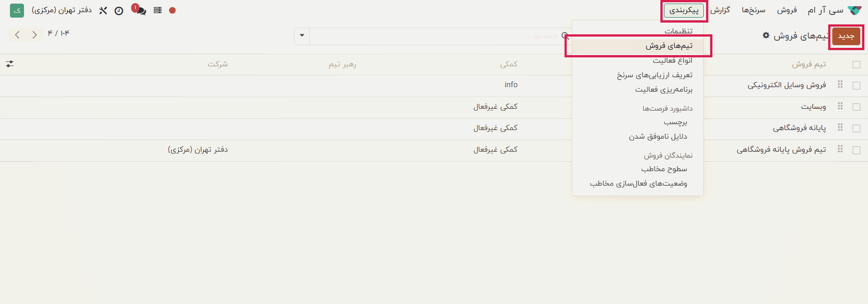The width and height of the screenshot is (868, 304).
Task: Click the جدید button
Action: (x=846, y=36)
